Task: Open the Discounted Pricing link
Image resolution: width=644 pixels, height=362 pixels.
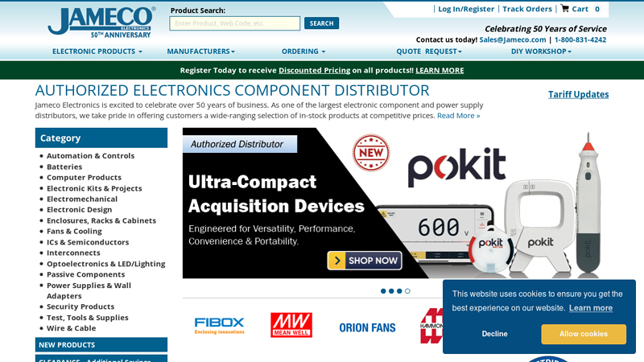Action: coord(314,70)
